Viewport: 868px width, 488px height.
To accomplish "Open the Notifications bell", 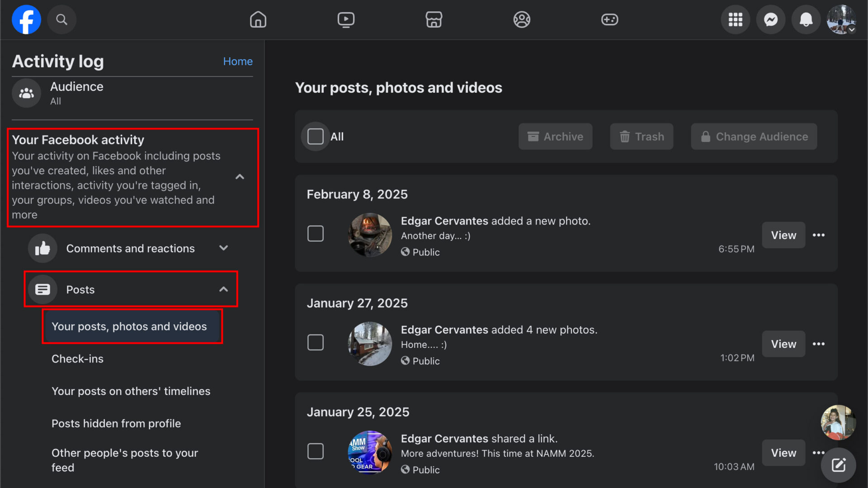I will pos(806,19).
